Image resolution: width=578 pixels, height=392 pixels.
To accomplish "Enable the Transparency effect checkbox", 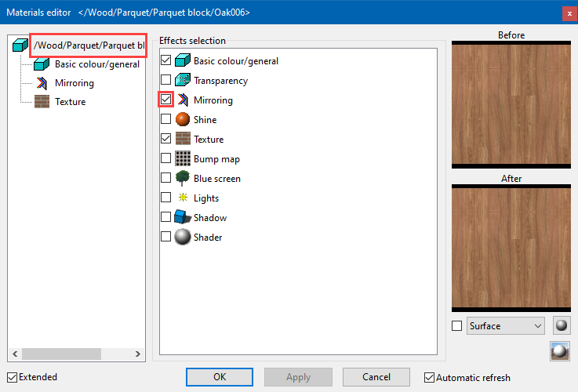I will [165, 81].
